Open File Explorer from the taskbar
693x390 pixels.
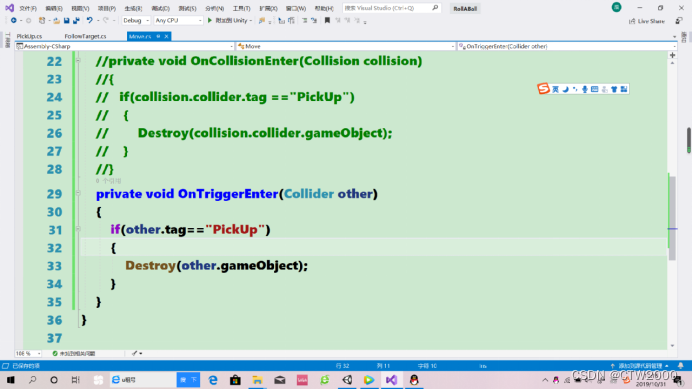pyautogui.click(x=257, y=380)
